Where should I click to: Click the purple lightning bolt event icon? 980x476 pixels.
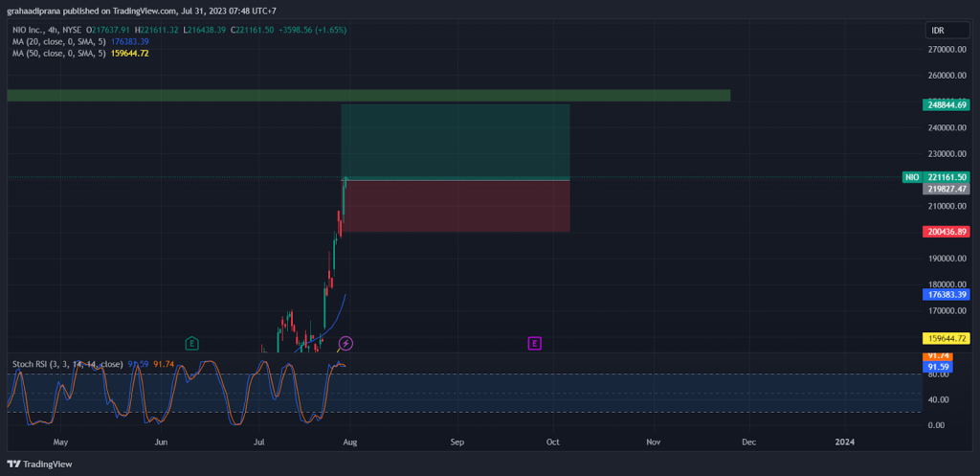(x=345, y=344)
